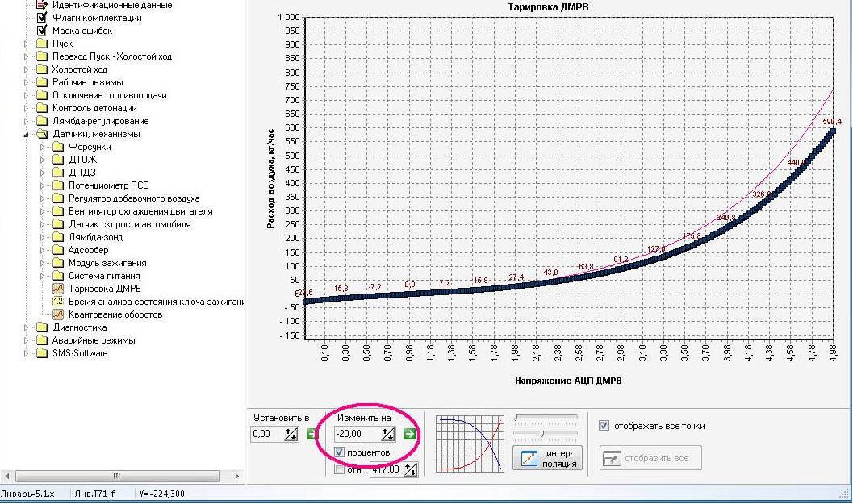Click the 'Идентификационные данные' document icon
Screen dimensions: 853x504
coord(42,5)
